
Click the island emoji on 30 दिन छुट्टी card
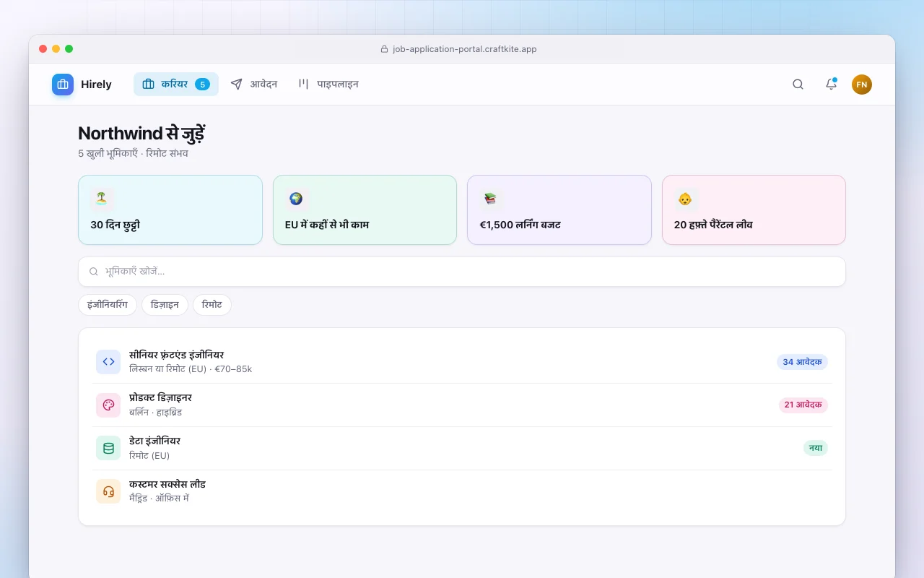pyautogui.click(x=103, y=199)
